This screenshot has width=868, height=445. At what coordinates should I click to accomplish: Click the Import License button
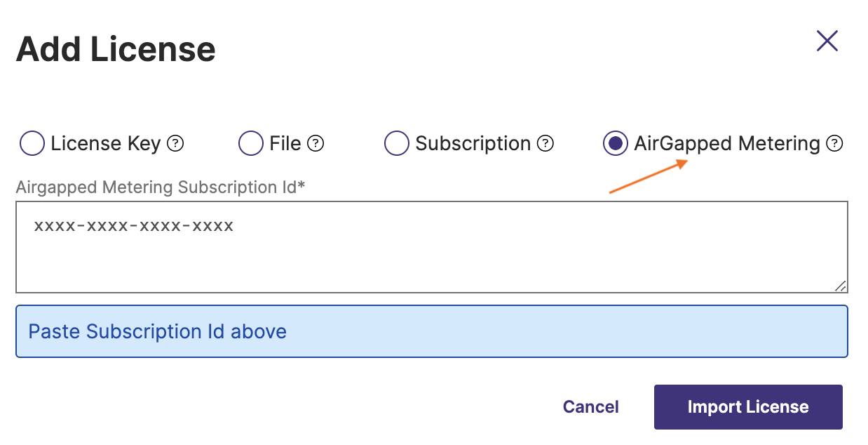[x=747, y=407]
